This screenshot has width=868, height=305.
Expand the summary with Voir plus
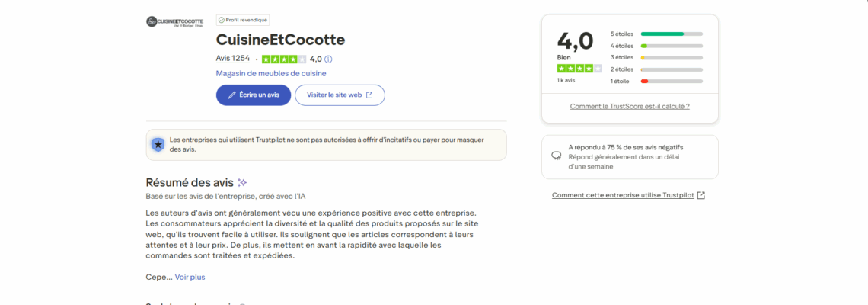pos(190,277)
